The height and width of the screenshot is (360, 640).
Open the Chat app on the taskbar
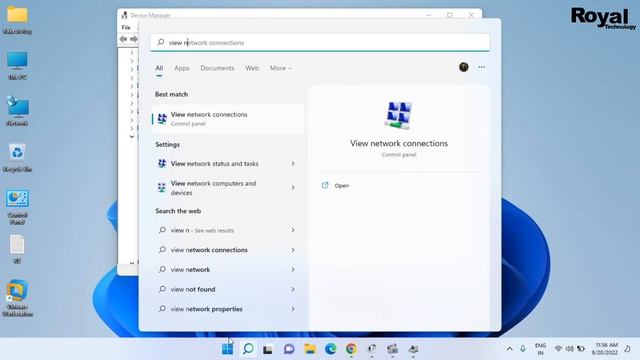[x=289, y=349]
